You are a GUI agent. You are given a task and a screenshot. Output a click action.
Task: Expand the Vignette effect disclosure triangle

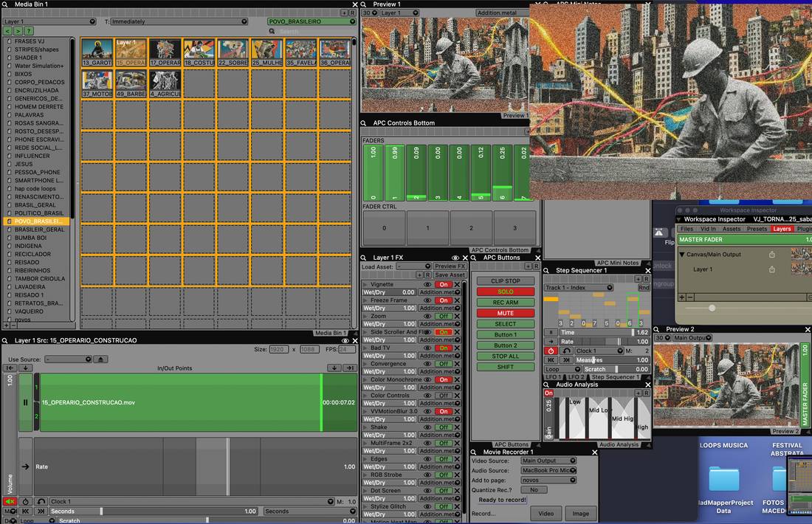point(365,284)
